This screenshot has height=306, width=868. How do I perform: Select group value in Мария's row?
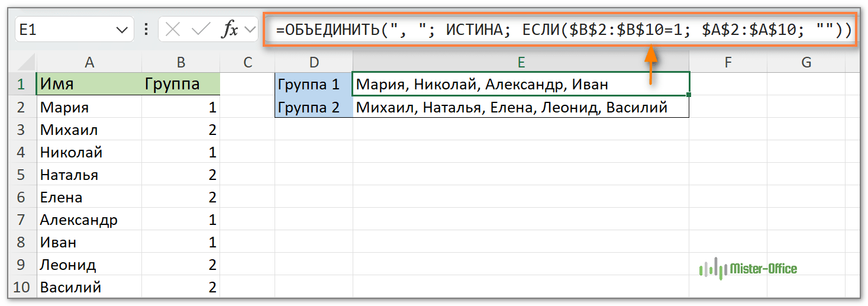(181, 107)
